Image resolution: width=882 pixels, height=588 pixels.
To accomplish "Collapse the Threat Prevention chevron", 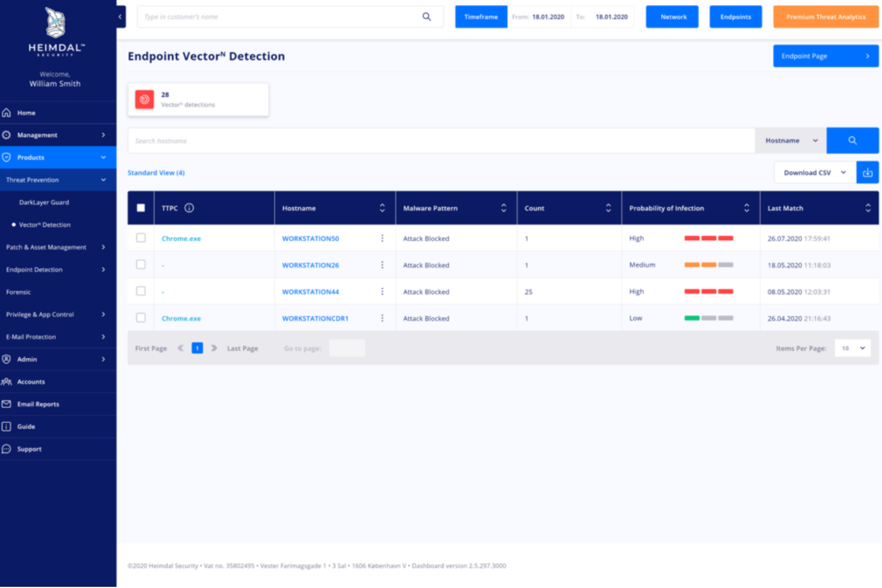I will pyautogui.click(x=103, y=180).
